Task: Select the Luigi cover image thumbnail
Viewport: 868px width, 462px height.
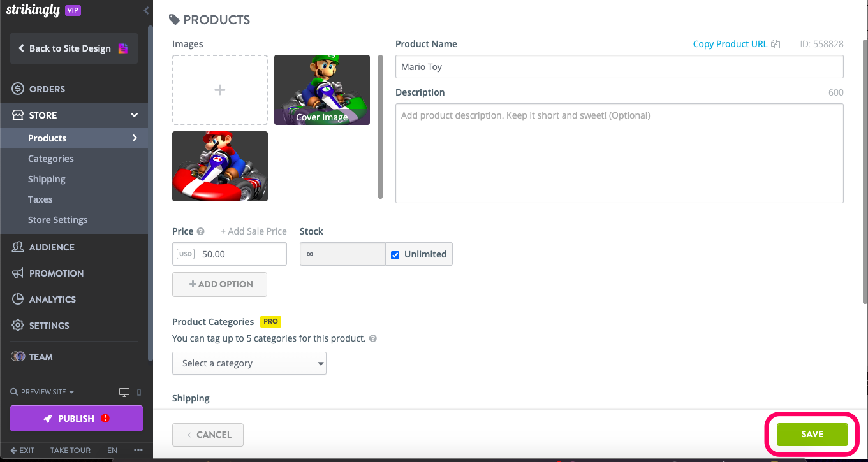Action: pyautogui.click(x=322, y=90)
